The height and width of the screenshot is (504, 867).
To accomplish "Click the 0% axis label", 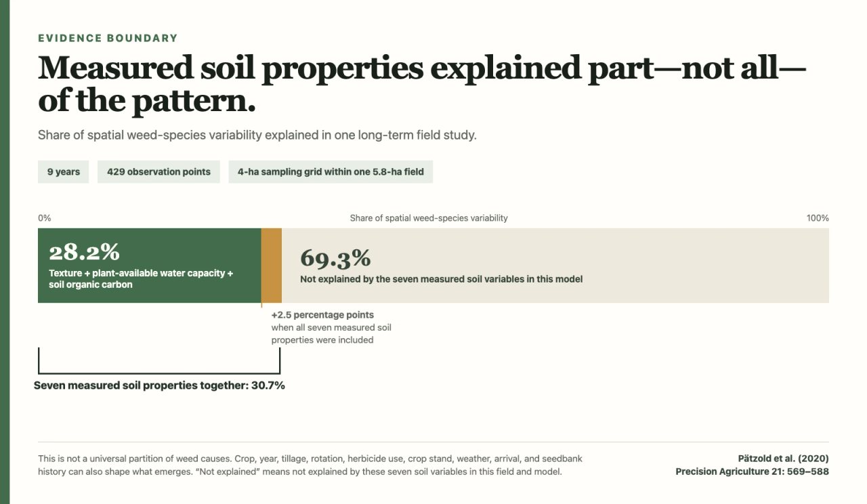I will coord(45,218).
